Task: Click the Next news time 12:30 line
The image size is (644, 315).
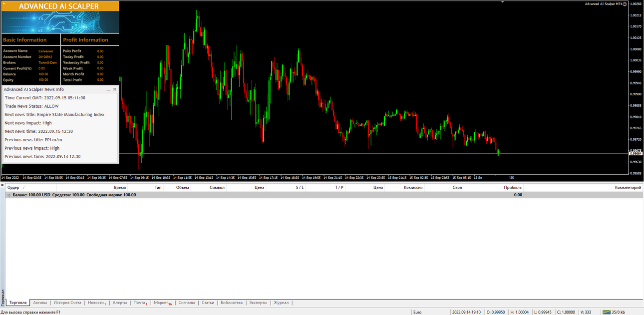Action: [39, 131]
